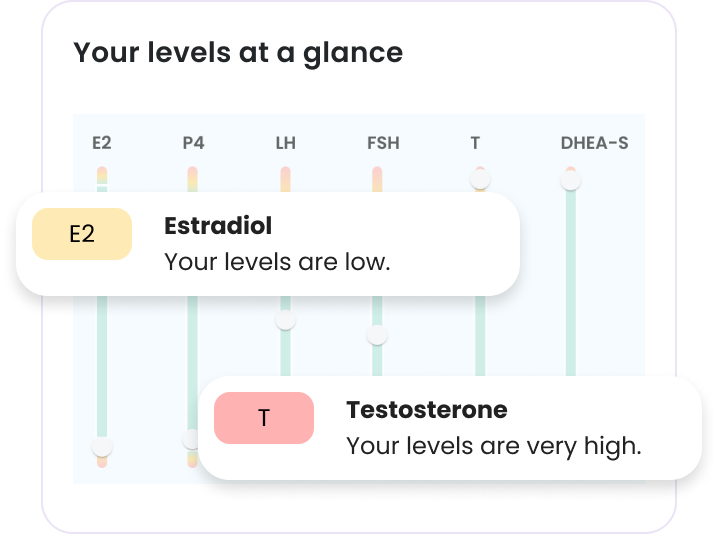This screenshot has height=534, width=718.
Task: Open the Estradiol heading
Action: (218, 225)
